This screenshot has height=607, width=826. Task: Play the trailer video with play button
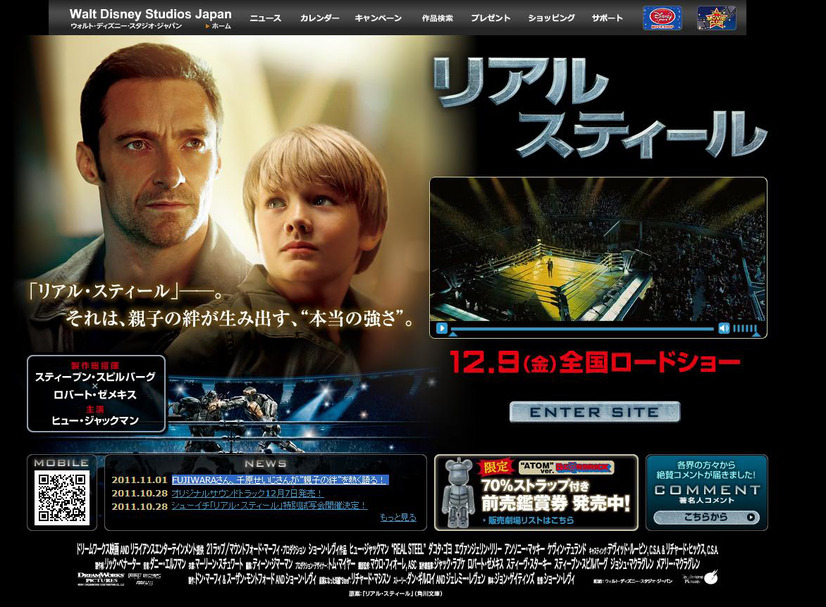[441, 329]
